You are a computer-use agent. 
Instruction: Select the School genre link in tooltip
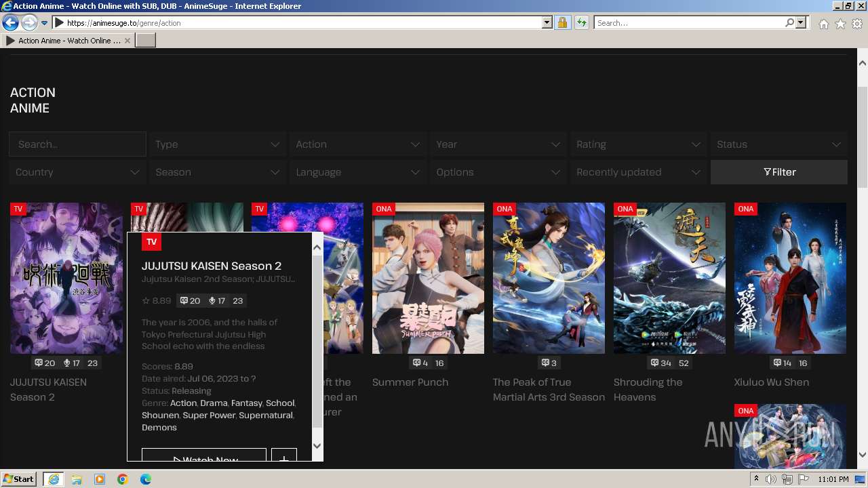click(x=280, y=403)
